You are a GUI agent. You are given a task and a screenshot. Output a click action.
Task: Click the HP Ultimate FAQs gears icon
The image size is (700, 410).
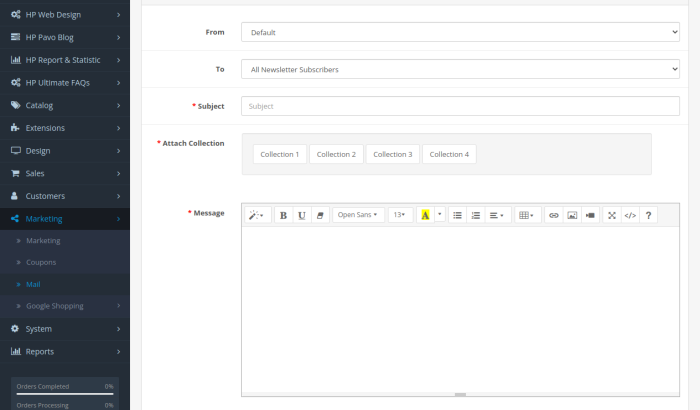coord(16,82)
